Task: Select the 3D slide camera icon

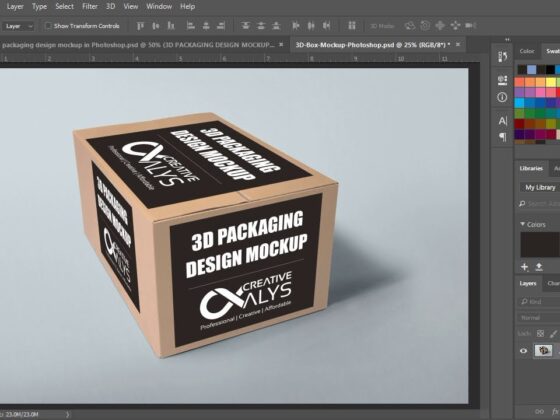Action: click(455, 26)
